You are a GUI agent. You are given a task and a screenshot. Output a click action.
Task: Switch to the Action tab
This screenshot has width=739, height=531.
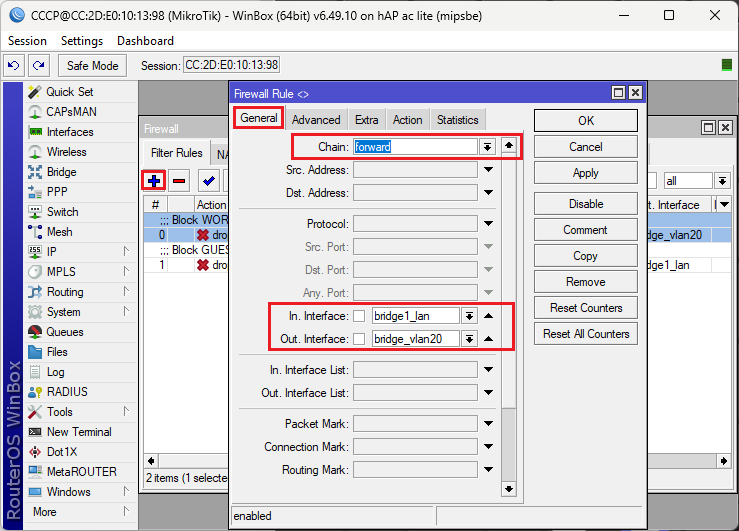pos(408,120)
